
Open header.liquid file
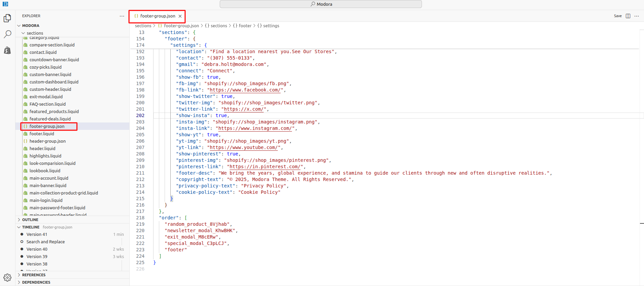(42, 148)
